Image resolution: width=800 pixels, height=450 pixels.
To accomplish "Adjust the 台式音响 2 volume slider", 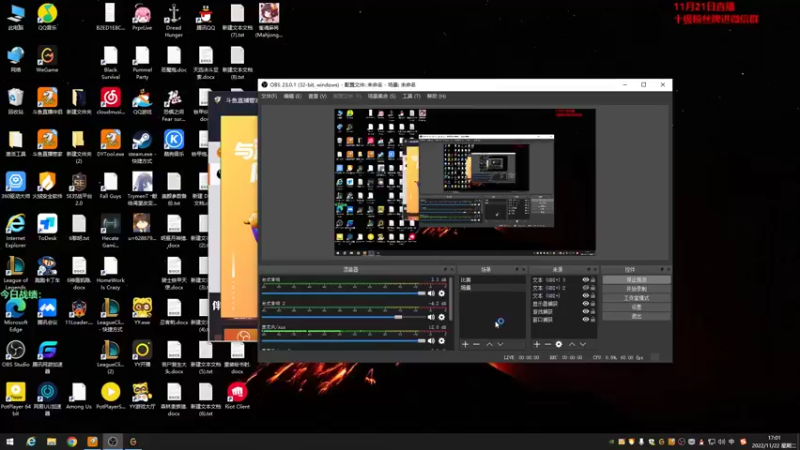I will [343, 317].
